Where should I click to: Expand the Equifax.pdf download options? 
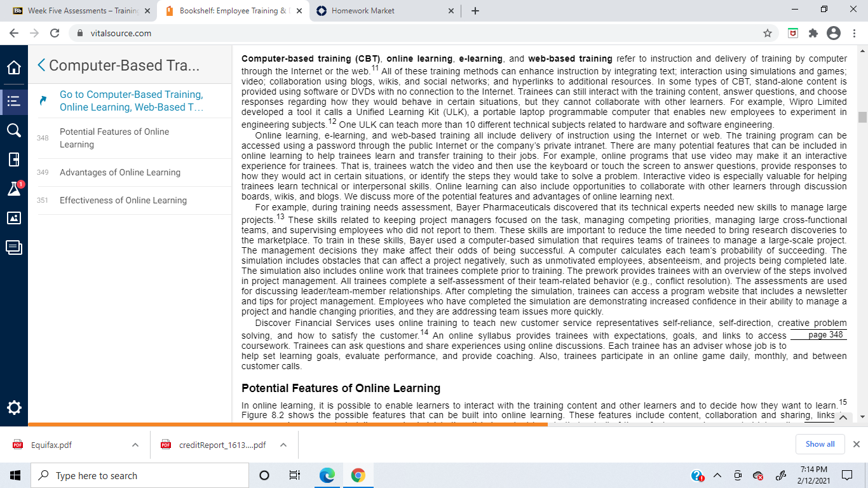[x=135, y=445]
